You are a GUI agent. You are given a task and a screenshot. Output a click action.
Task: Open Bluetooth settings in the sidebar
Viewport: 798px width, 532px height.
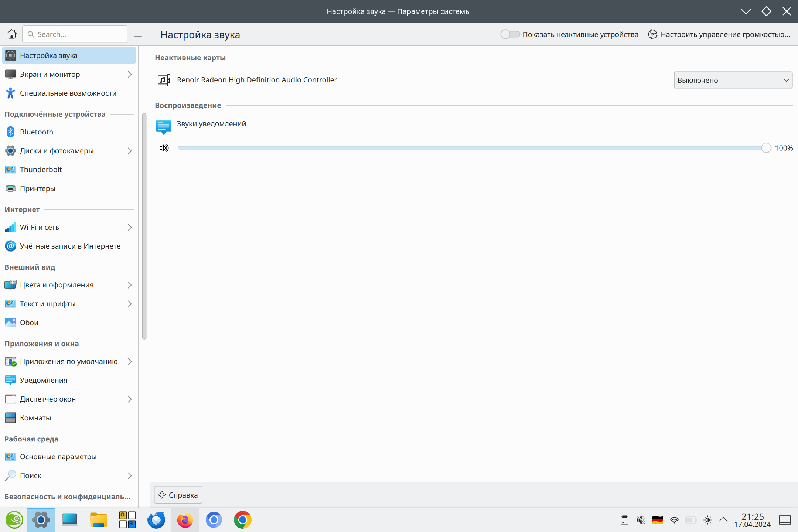[x=37, y=132]
